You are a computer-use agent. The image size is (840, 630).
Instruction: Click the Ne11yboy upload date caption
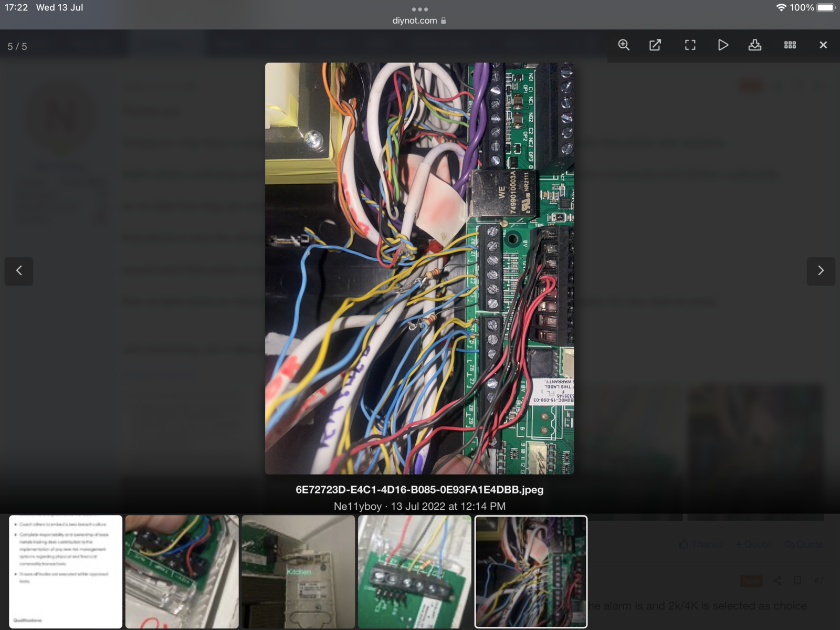point(419,506)
